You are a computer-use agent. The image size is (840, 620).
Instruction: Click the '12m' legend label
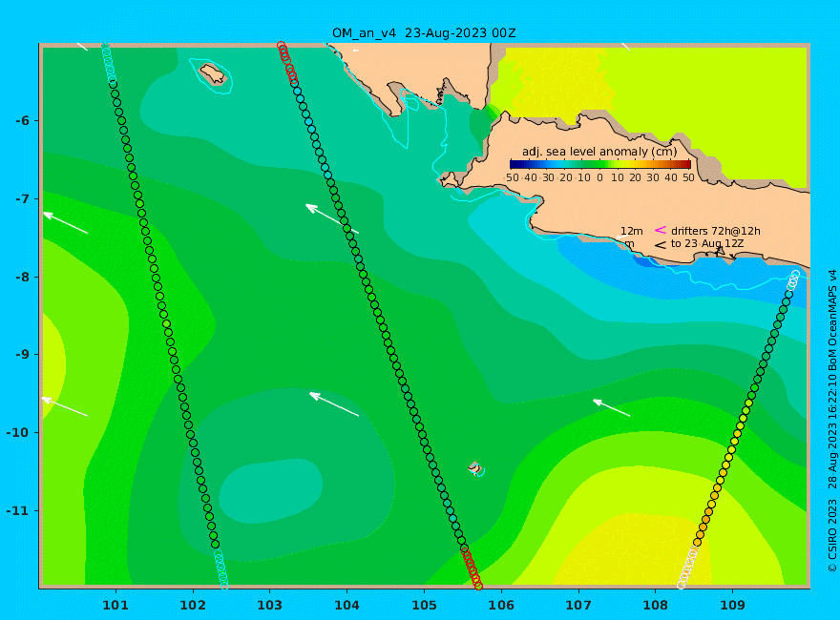632,231
